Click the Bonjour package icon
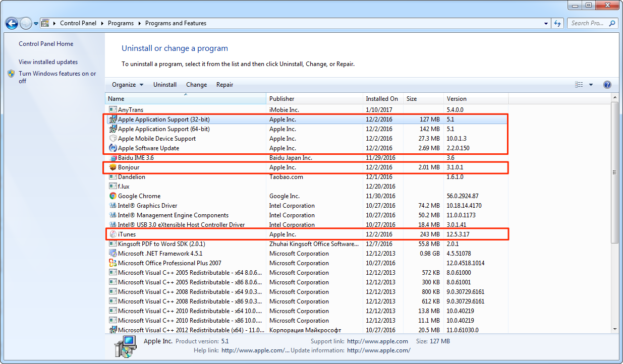Viewport: 623px width, 364px height. coord(113,167)
